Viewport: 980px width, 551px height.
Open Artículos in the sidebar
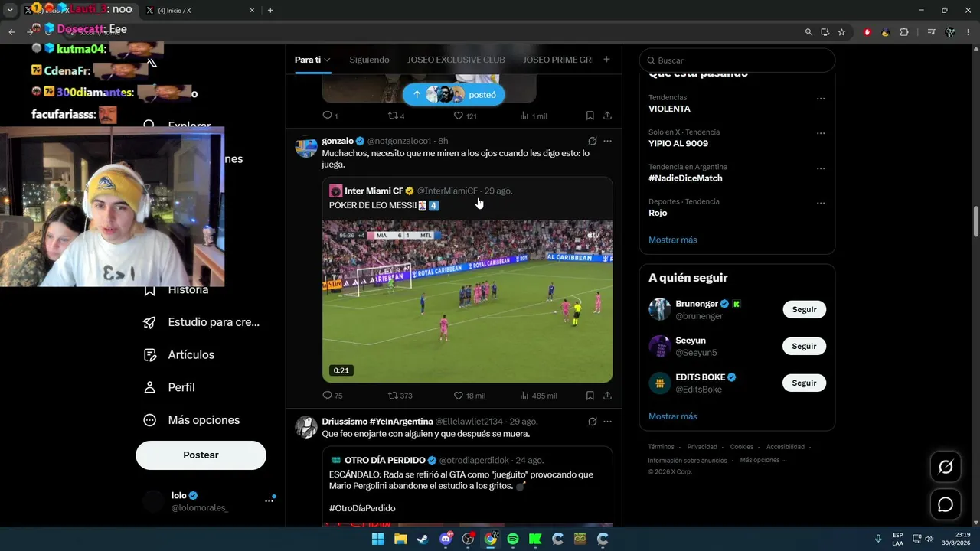tap(178, 355)
